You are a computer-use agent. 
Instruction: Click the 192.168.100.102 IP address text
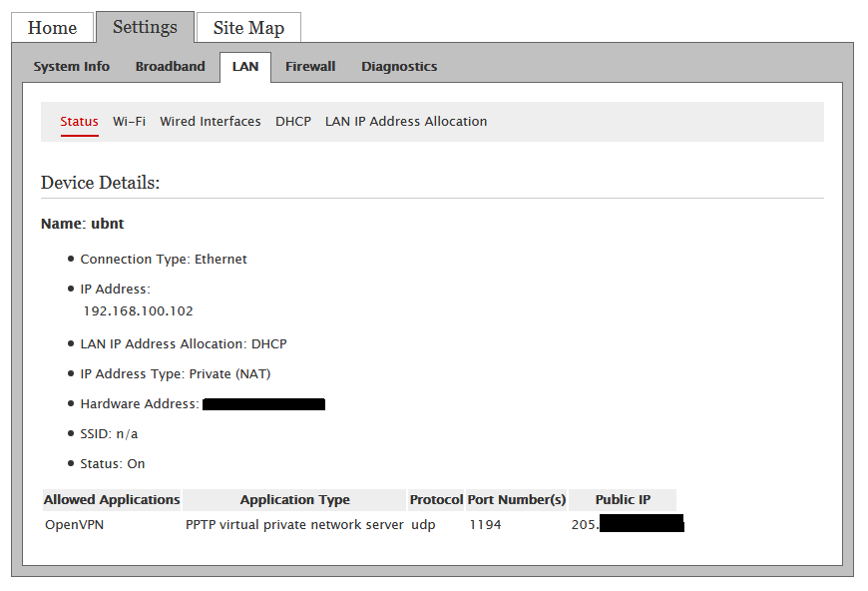138,311
